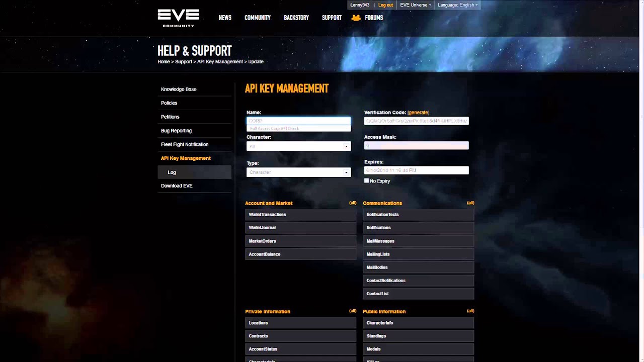Open the SUPPORT menu item

pyautogui.click(x=332, y=18)
